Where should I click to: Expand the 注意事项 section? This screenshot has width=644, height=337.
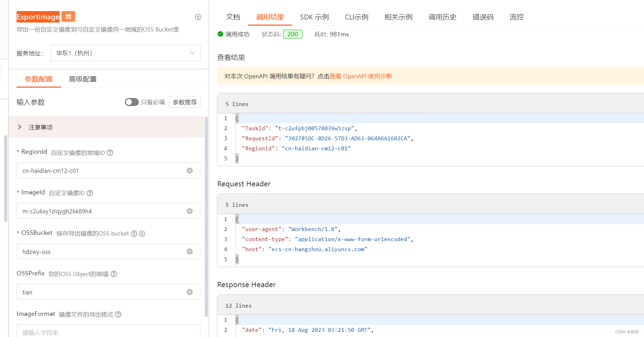pyautogui.click(x=106, y=127)
